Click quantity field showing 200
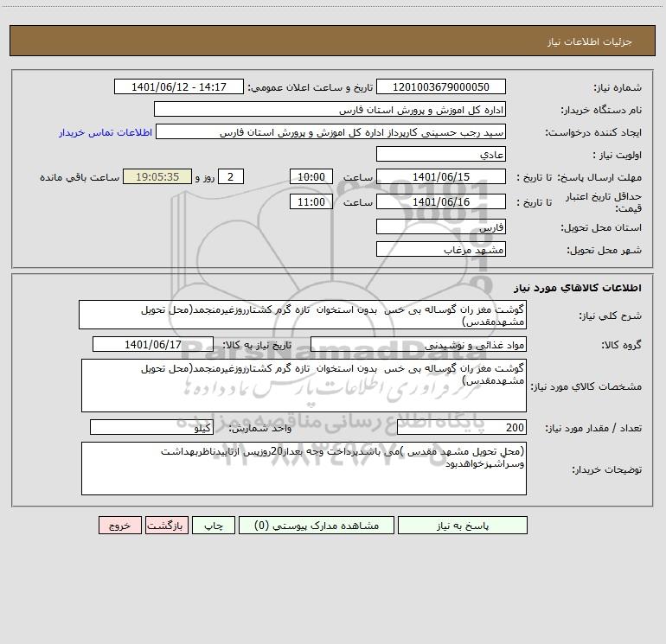Image resolution: width=666 pixels, height=644 pixels. [462, 427]
